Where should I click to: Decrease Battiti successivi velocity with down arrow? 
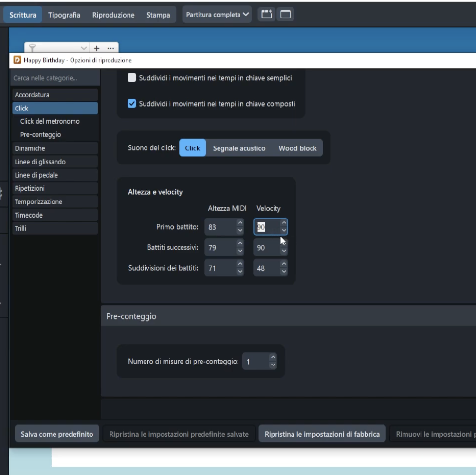pos(284,252)
